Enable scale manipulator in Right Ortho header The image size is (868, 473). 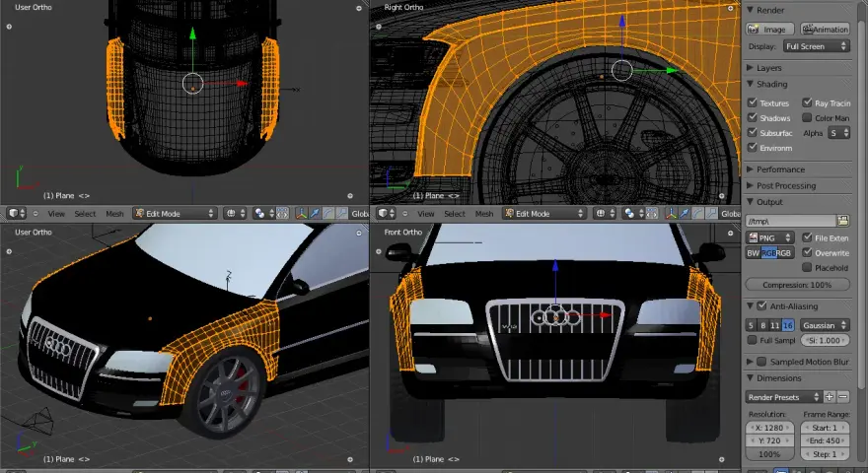coord(712,213)
